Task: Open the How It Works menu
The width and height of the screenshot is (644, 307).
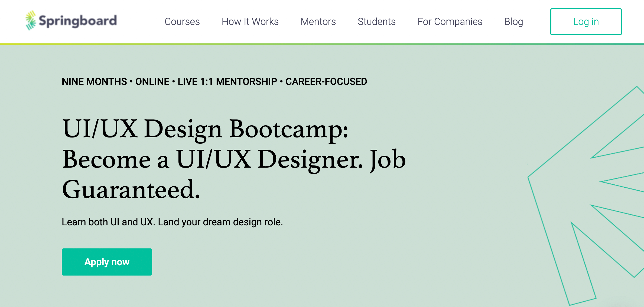Action: point(250,22)
